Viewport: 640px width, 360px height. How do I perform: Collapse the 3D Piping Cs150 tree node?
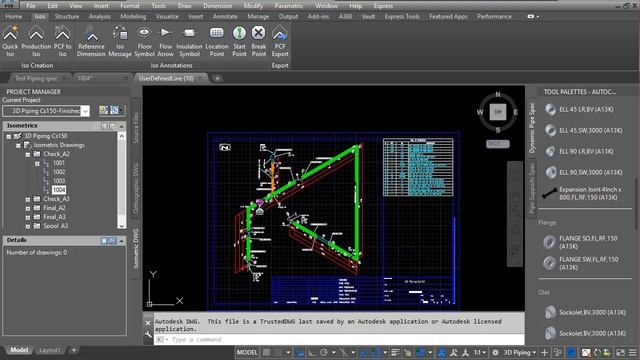[9, 136]
